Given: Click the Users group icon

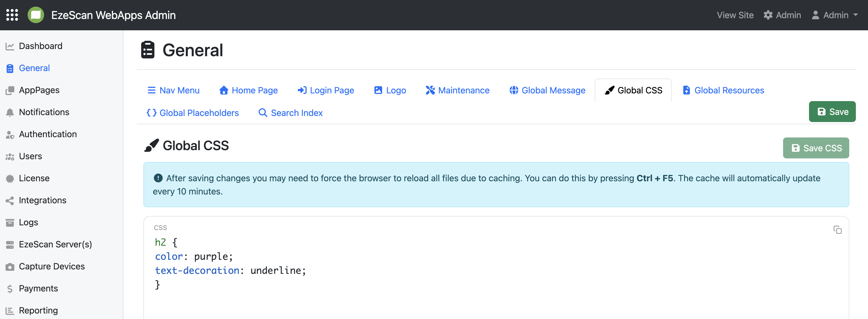Looking at the screenshot, I should pyautogui.click(x=10, y=156).
